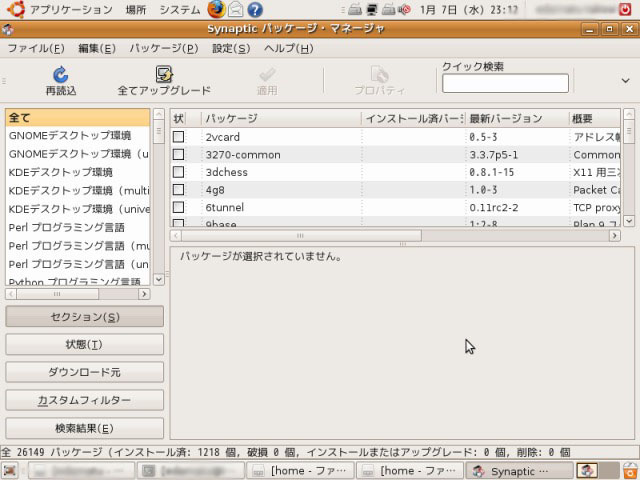
Task: Toggle checkbox for 6tunnel package
Action: (x=178, y=207)
